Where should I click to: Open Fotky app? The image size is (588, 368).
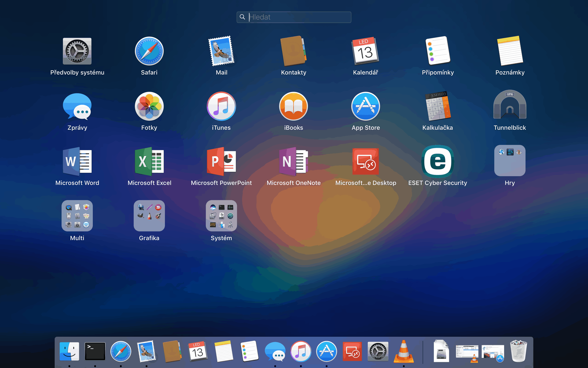(149, 106)
